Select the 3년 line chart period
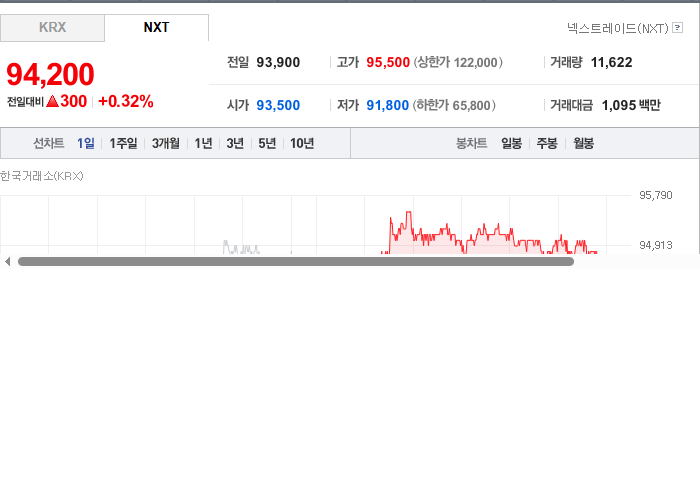Viewport: 700px width, 490px height. coord(235,143)
